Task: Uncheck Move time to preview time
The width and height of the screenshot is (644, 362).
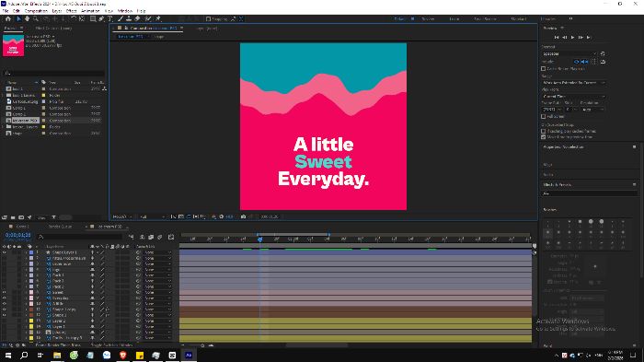Action: tap(544, 136)
